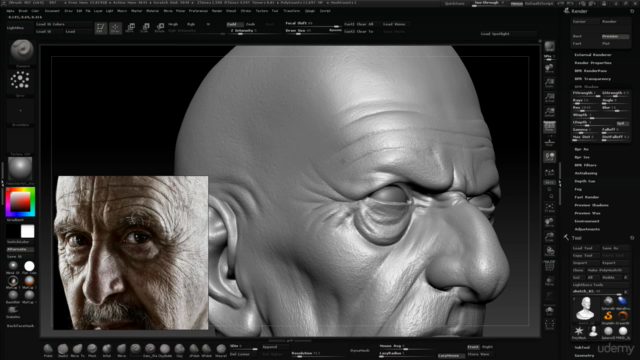Click the Load Tool button

click(x=586, y=248)
